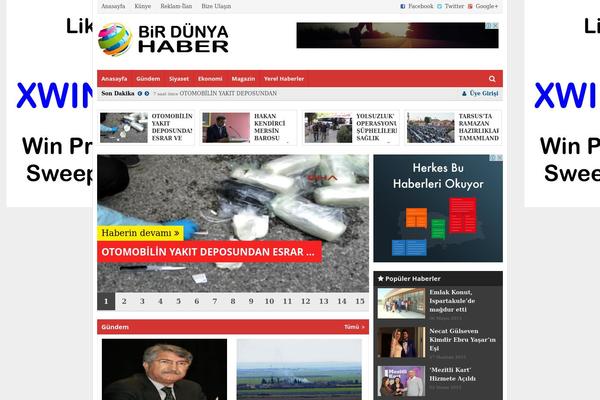This screenshot has width=600, height=400.
Task: Click previous arrow in Son Dakika ticker
Action: pyautogui.click(x=140, y=93)
